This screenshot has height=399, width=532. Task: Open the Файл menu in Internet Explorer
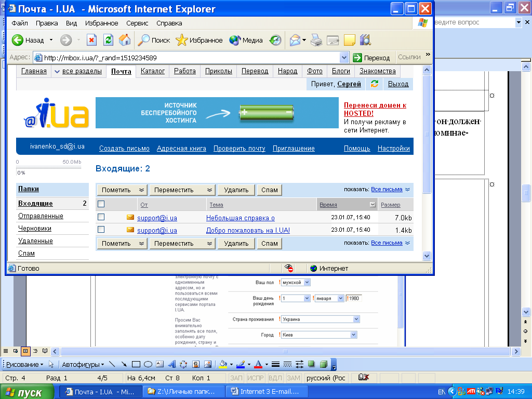(20, 23)
